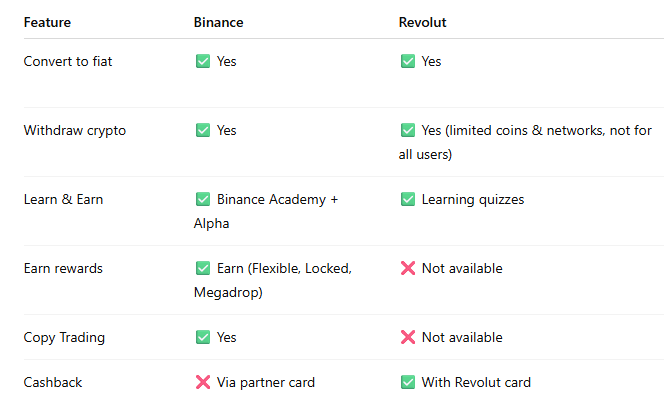Screen dimensions: 665x418
Task: Click the Cashback feature label
Action: pos(53,383)
